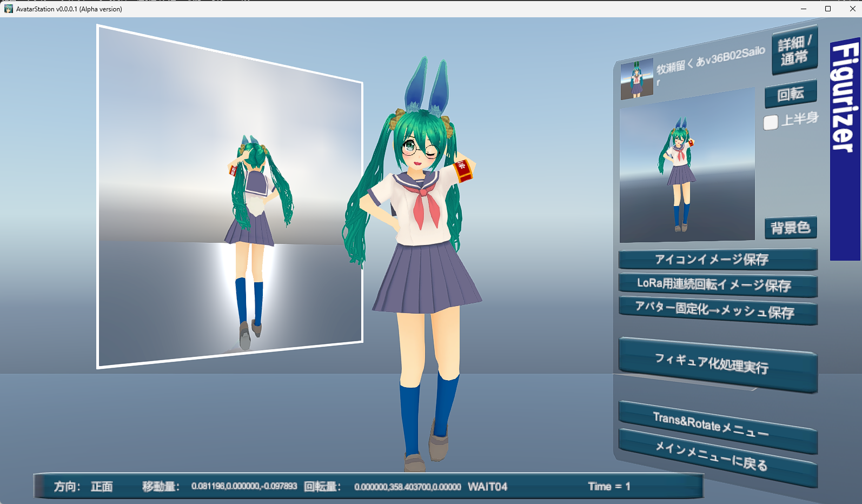
Task: Click the vertical Figurizer banner
Action: pos(845,149)
